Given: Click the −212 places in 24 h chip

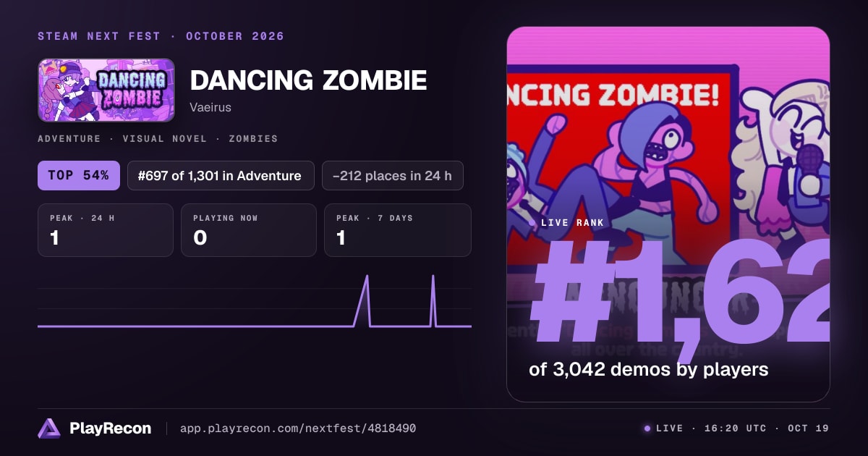Looking at the screenshot, I should (392, 175).
